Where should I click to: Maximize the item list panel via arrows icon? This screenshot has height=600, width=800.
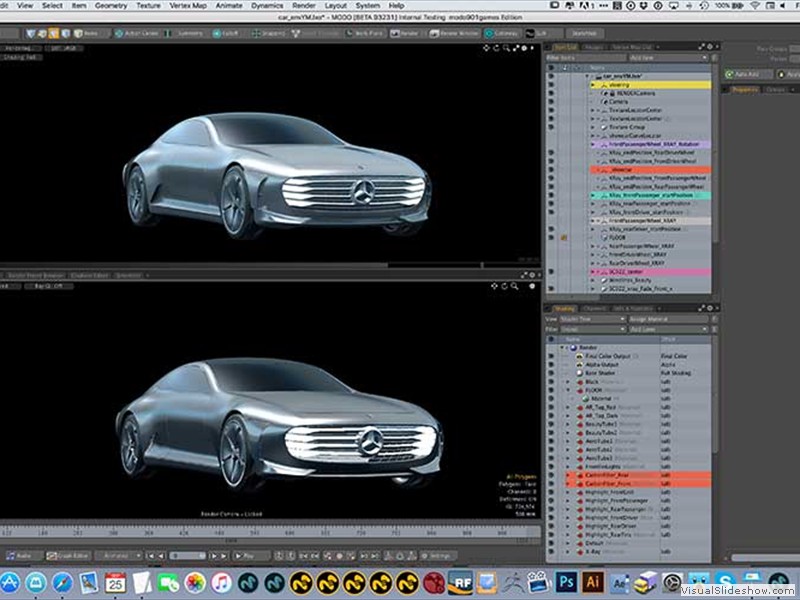coord(702,46)
